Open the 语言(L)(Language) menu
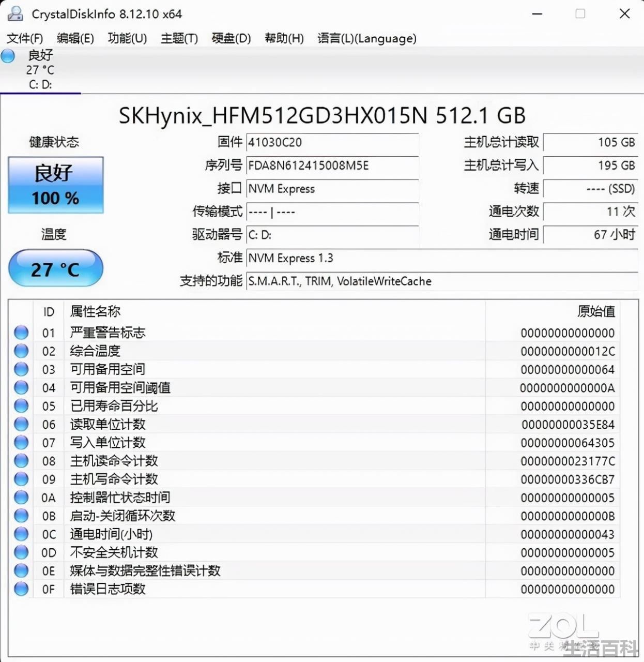The width and height of the screenshot is (644, 662). [367, 38]
